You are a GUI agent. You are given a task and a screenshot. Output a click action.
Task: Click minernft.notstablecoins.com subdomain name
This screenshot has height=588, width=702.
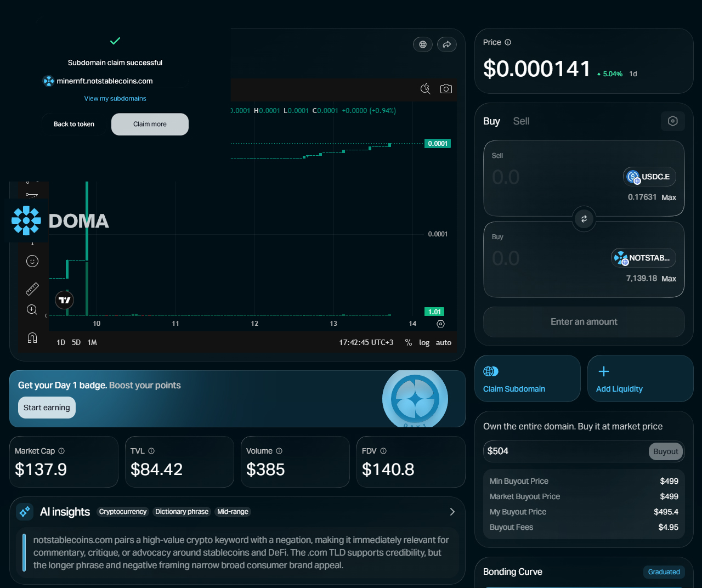[105, 81]
